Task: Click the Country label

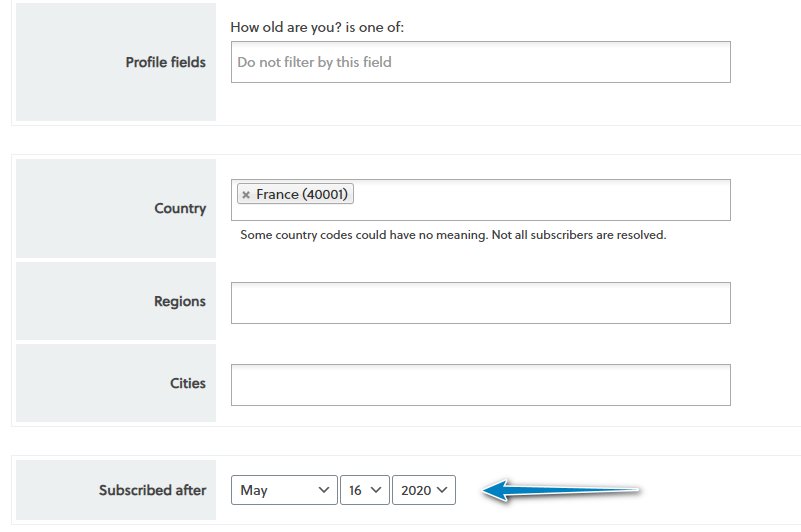Action: 180,209
